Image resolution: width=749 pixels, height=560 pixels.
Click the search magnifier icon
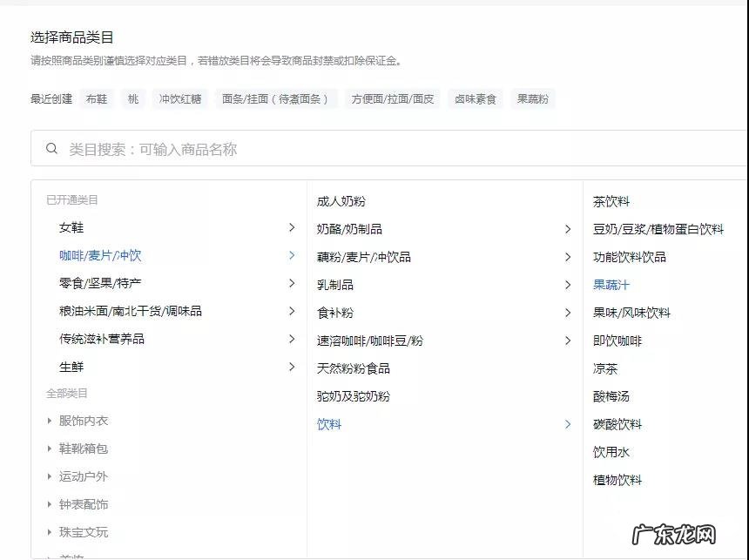51,148
